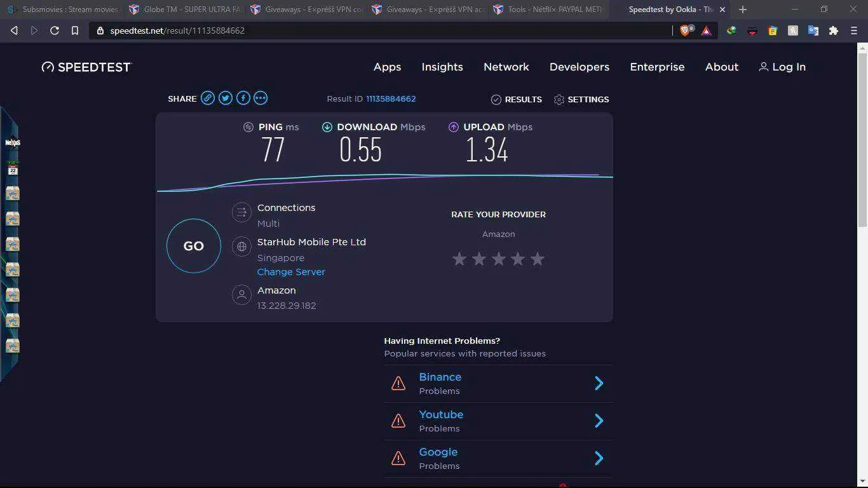Screen dimensions: 868x488
Task: Open the About menu
Action: 722,67
